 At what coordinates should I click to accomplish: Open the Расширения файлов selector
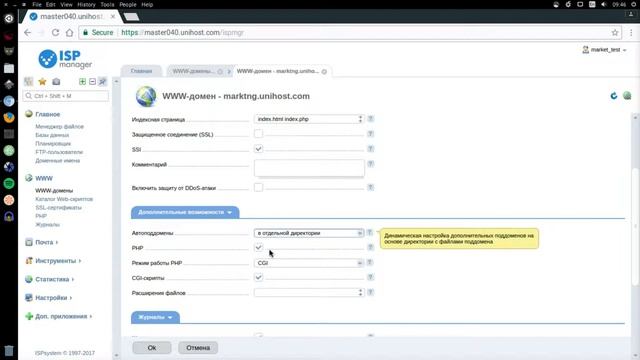pos(309,293)
